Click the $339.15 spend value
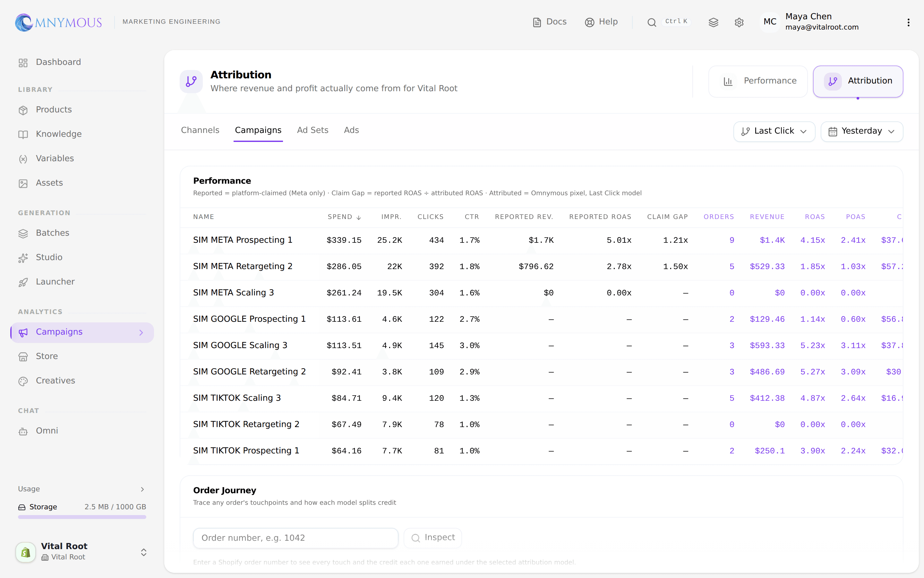 pyautogui.click(x=344, y=241)
